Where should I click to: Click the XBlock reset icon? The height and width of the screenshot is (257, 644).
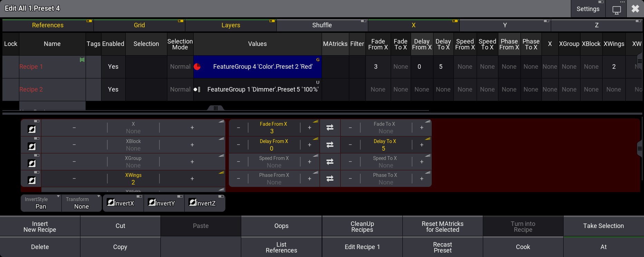[x=32, y=146]
